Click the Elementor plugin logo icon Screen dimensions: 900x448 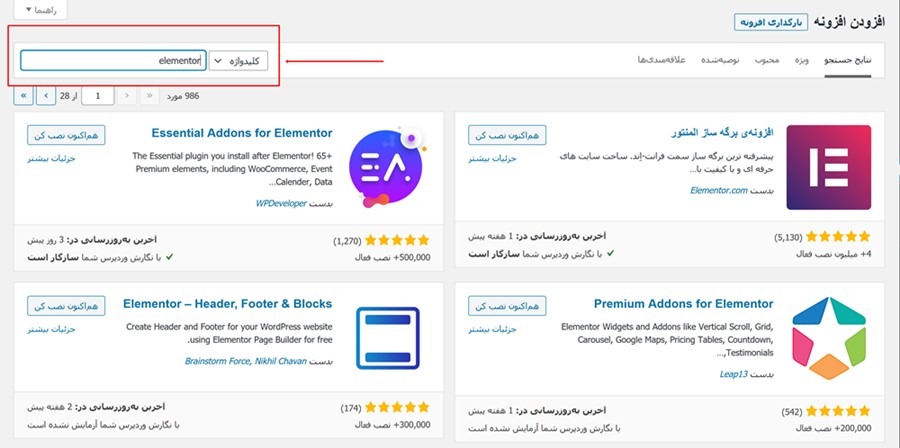[828, 167]
